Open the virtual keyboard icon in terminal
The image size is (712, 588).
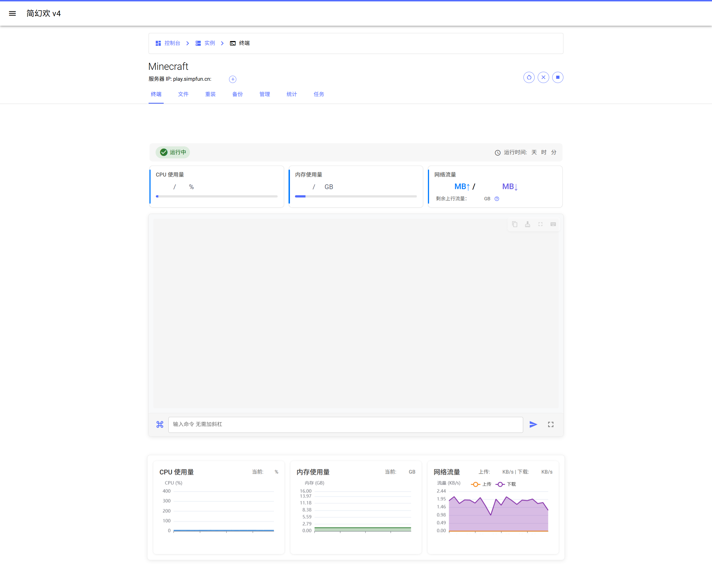[553, 224]
